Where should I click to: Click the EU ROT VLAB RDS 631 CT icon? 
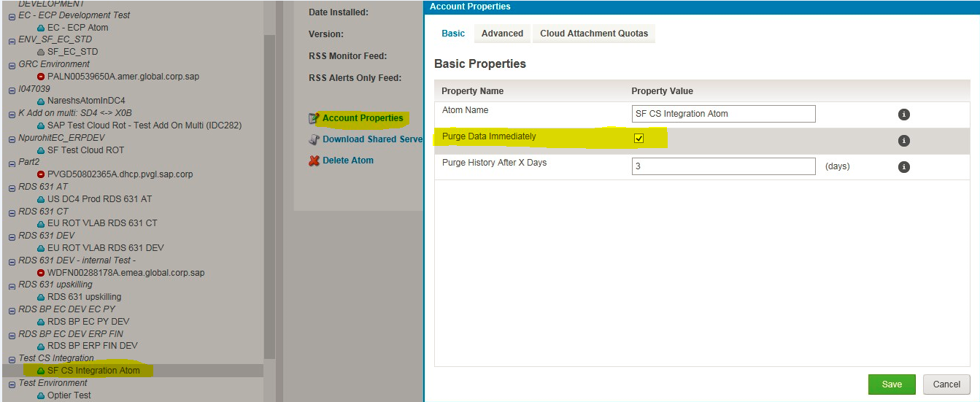pos(41,223)
